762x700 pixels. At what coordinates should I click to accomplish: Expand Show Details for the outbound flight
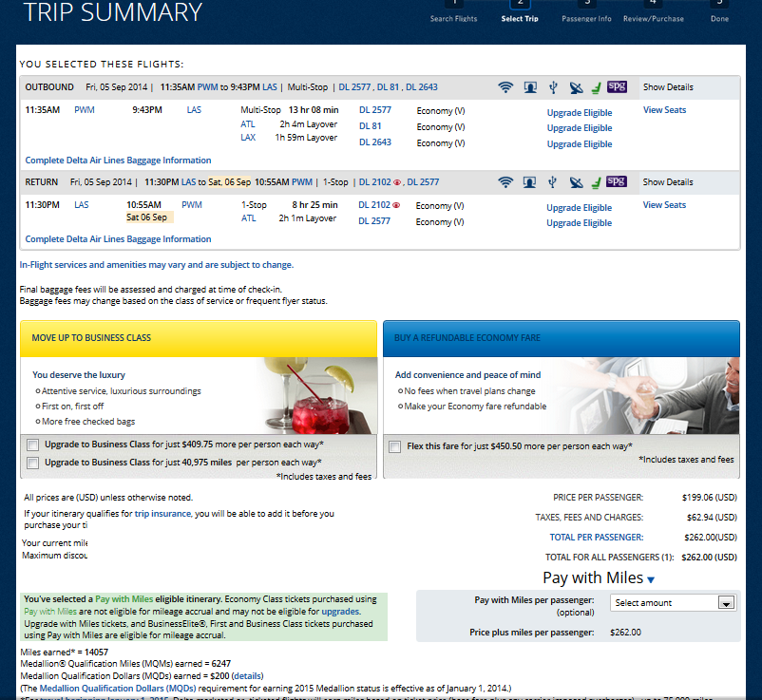(668, 87)
